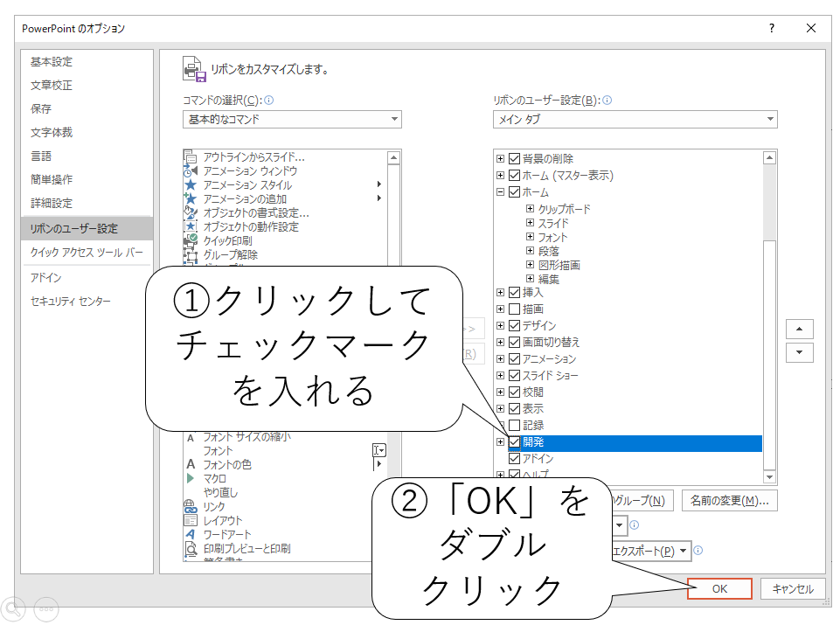Toggle the ホーム (マスター表示) checkbox
The height and width of the screenshot is (625, 840).
point(514,175)
